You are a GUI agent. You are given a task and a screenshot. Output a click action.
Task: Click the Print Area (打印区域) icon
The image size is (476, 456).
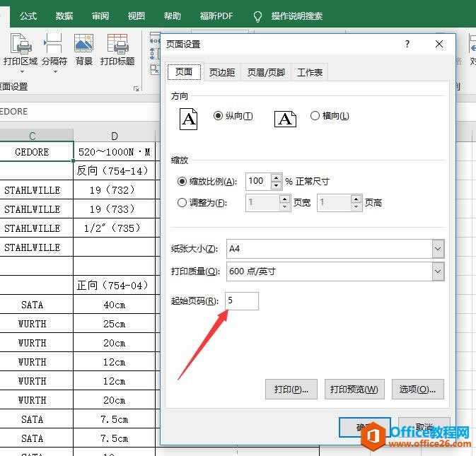pyautogui.click(x=21, y=45)
